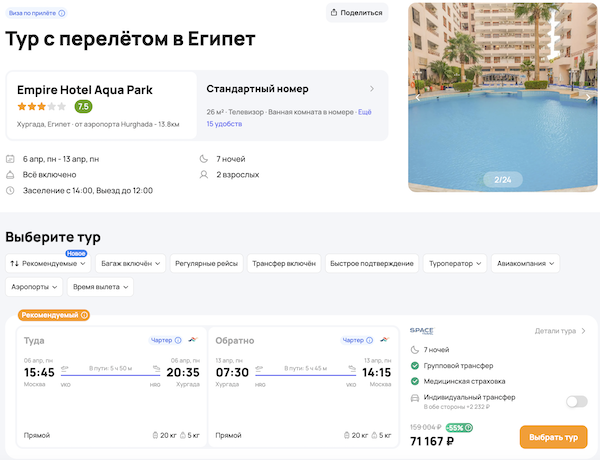Open the 'Время вылета' filter dropdown
The image size is (600, 460).
pos(101,287)
